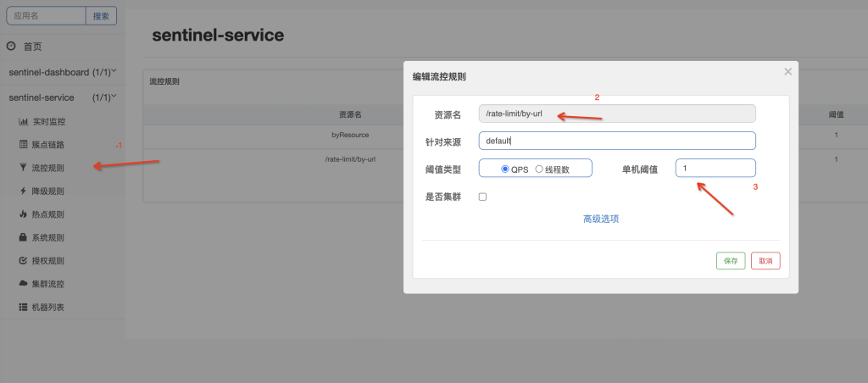Image resolution: width=868 pixels, height=383 pixels.
Task: Click the 阈值 column header
Action: point(836,114)
